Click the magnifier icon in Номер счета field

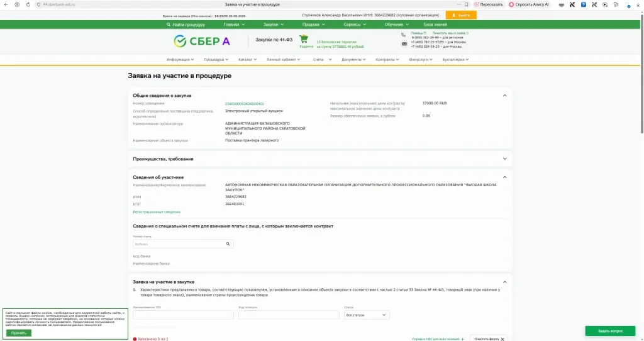(x=228, y=244)
